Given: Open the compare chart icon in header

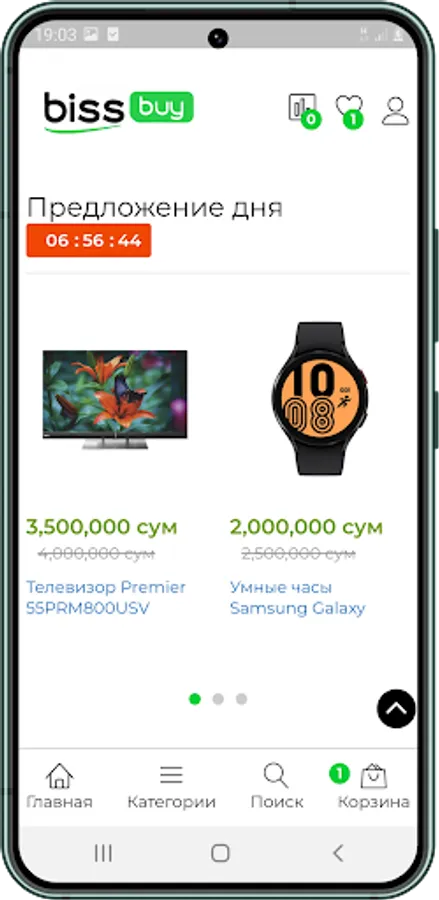Looking at the screenshot, I should tap(304, 109).
